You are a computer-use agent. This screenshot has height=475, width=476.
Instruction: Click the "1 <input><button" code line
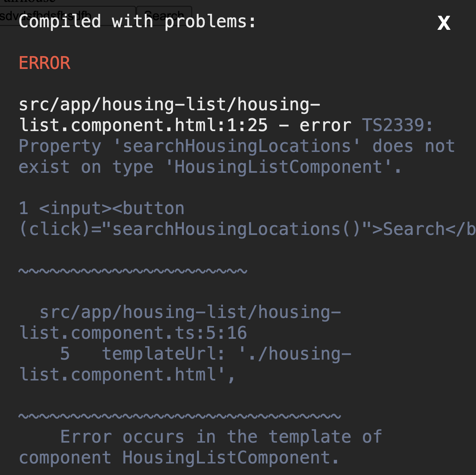pos(102,208)
